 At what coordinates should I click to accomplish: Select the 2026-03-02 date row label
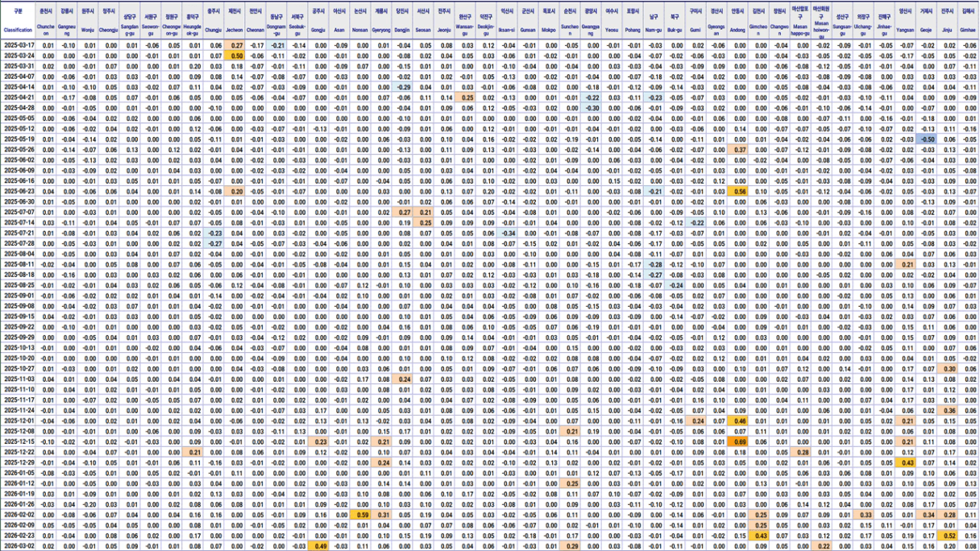[x=19, y=545]
